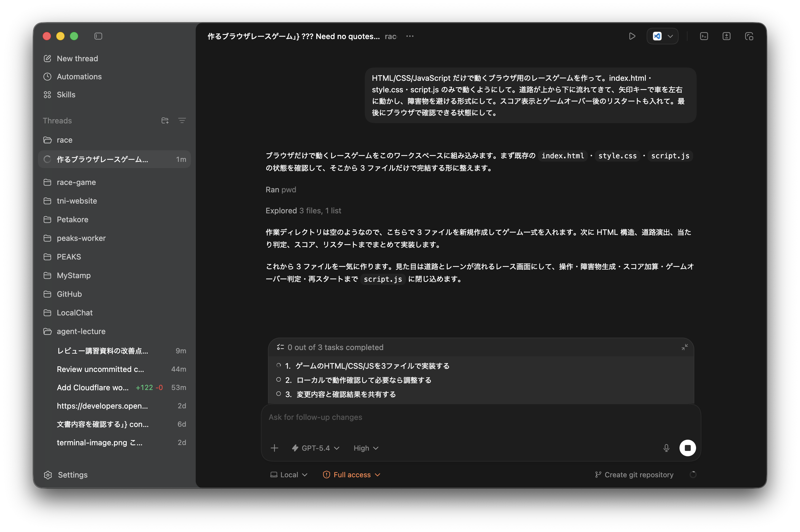Collapse the race project folder
800x532 pixels.
point(114,140)
